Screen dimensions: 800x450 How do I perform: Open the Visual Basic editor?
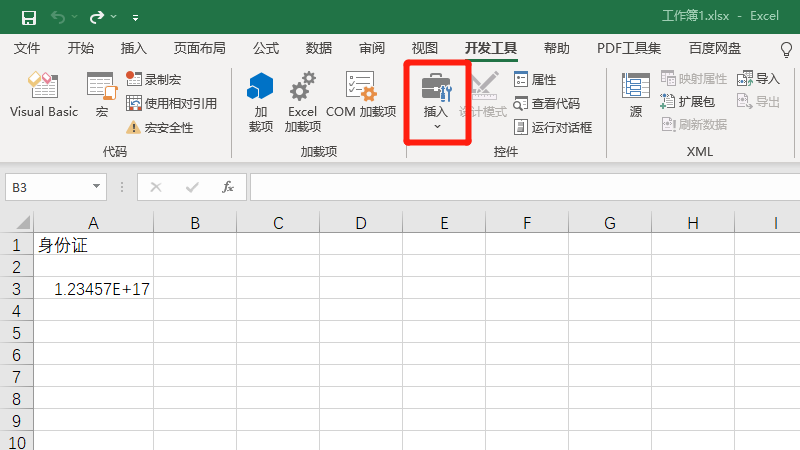click(x=43, y=96)
